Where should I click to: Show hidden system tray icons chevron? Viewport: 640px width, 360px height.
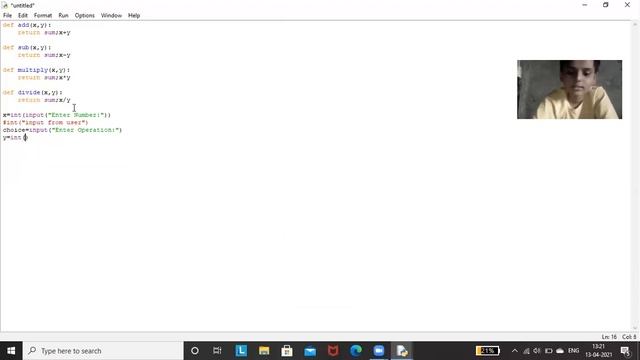click(x=515, y=351)
